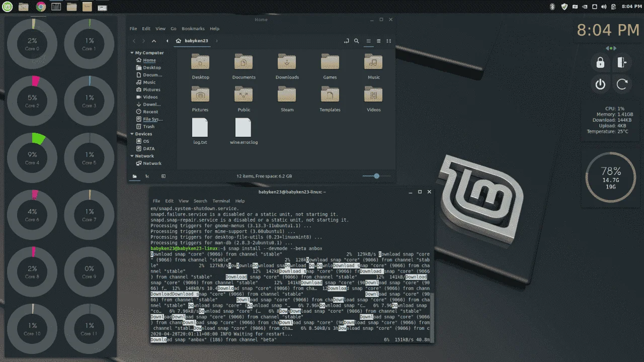Image resolution: width=644 pixels, height=362 pixels.
Task: Toggle sidebar visibility button in status bar
Action: click(164, 176)
